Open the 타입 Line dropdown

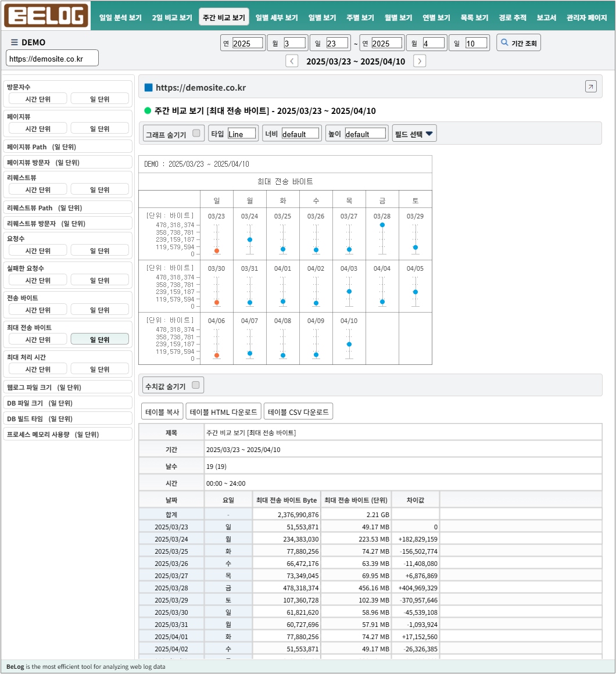click(x=242, y=134)
